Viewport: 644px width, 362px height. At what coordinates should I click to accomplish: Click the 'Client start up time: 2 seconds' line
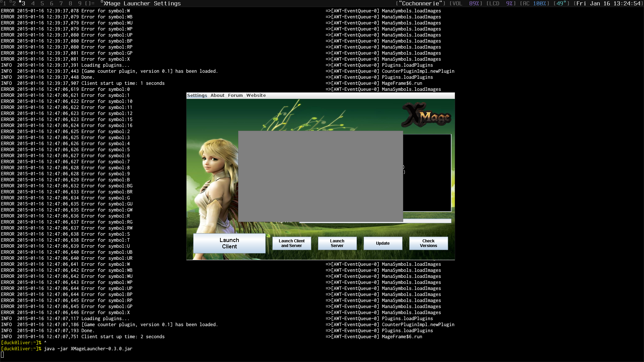point(123,337)
